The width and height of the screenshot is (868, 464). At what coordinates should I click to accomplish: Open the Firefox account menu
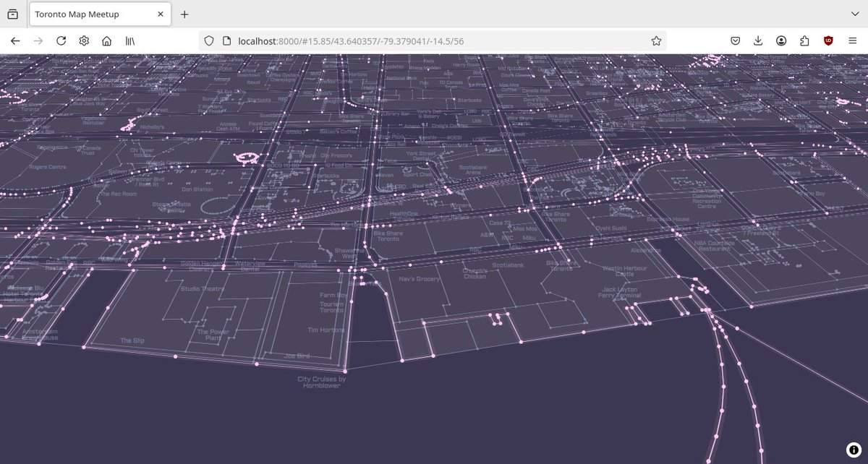tap(781, 40)
